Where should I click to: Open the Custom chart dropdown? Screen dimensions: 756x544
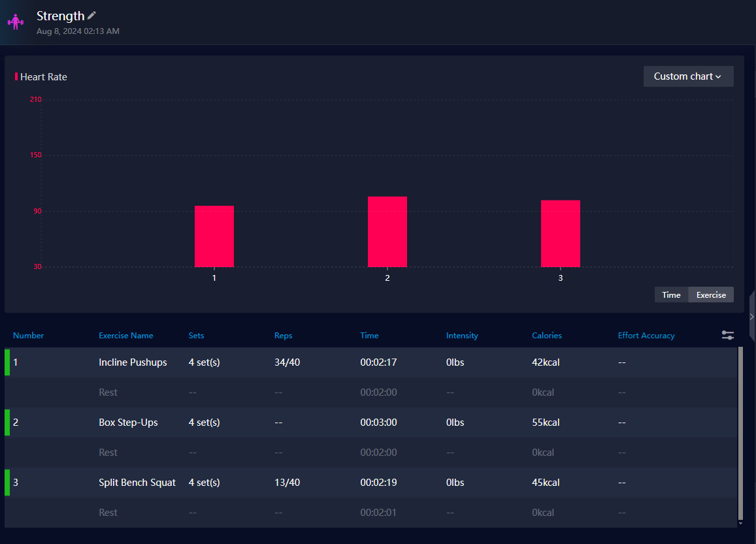[688, 76]
